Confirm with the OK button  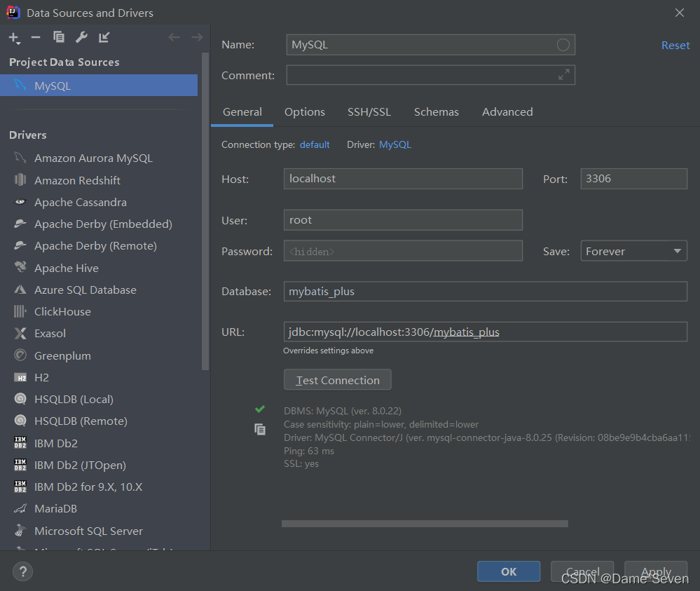click(x=509, y=571)
